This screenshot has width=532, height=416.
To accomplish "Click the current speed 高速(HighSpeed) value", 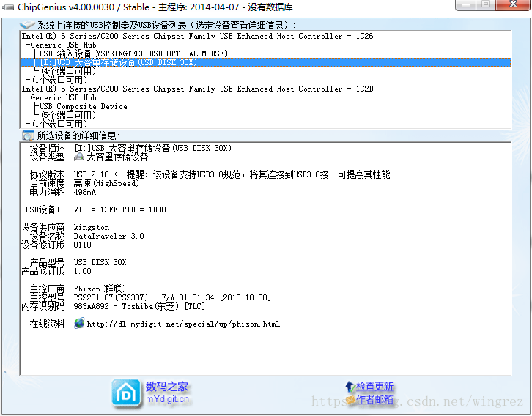I will pos(106,183).
